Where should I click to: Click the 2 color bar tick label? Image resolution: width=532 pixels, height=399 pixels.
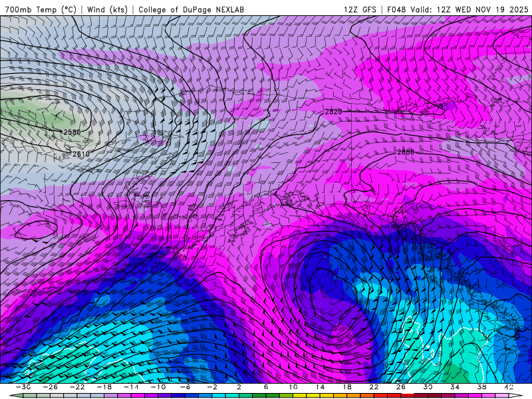tap(239, 387)
